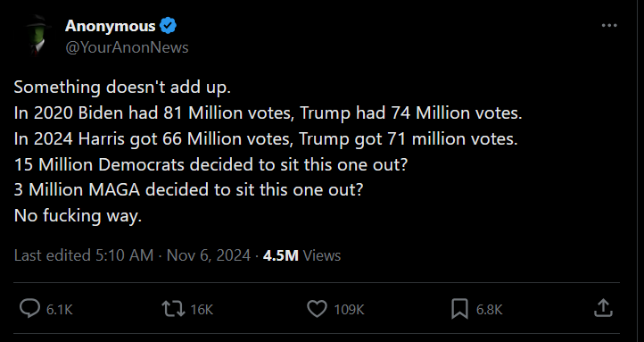Screen dimensions: 644x342
Task: Click the 5:10 AM timestamp
Action: 125,255
